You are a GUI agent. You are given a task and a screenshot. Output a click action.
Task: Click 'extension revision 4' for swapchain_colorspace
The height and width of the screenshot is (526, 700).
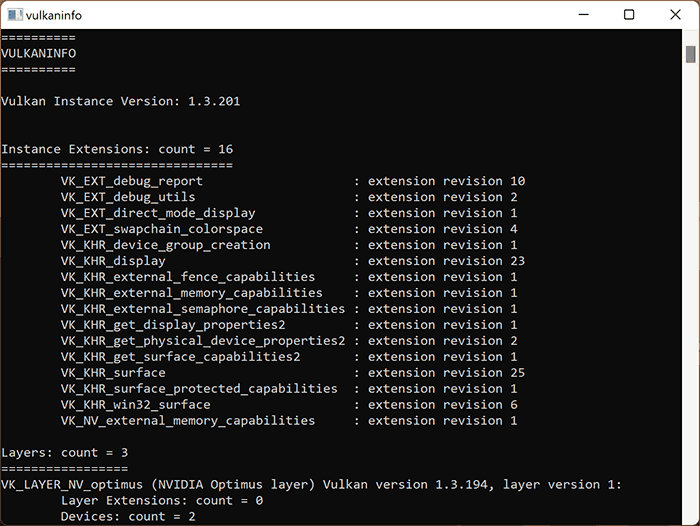coord(443,230)
